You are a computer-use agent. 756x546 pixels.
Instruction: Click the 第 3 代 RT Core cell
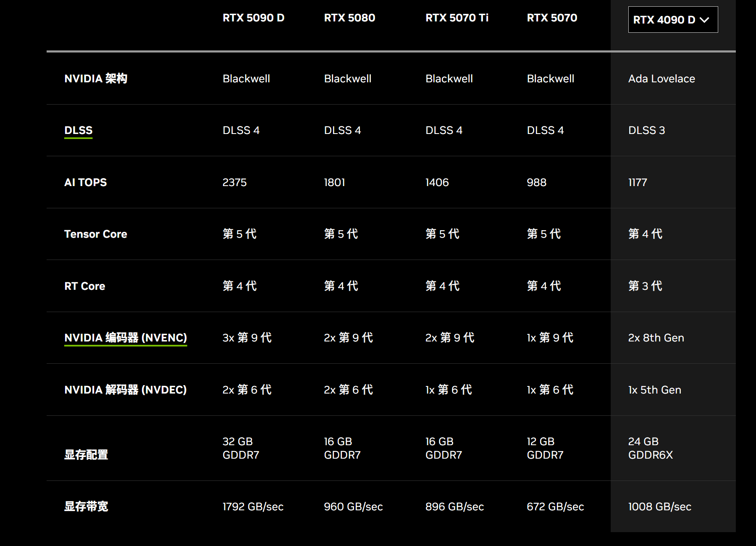pos(646,286)
